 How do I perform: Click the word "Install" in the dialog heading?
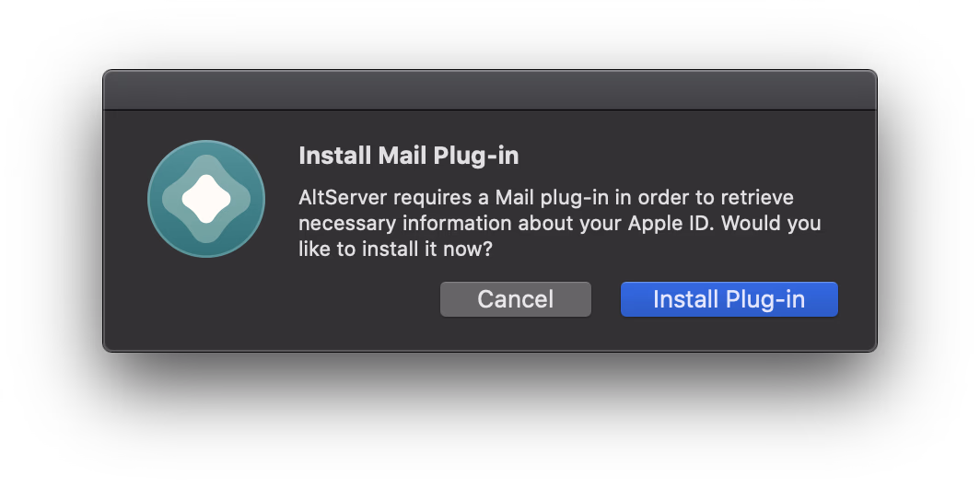[335, 156]
